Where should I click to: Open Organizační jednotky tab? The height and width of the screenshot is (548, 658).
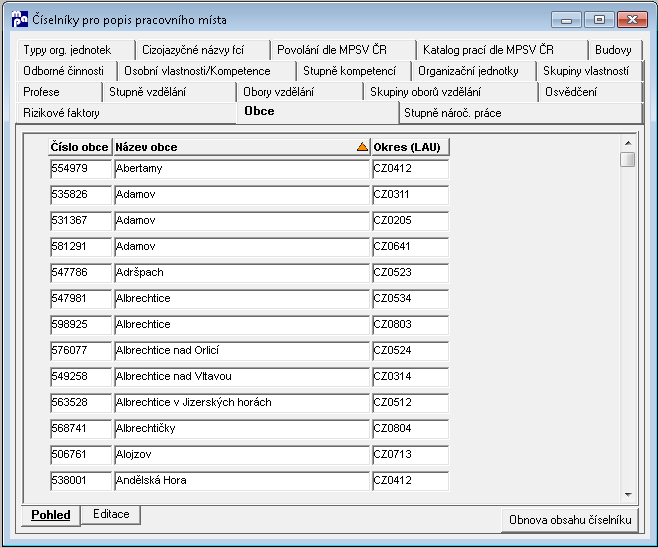(474, 71)
